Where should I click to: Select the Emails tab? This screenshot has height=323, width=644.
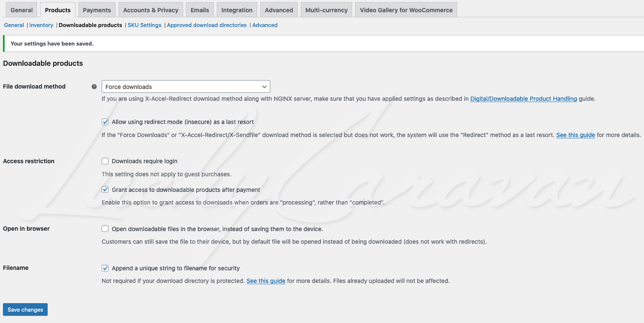tap(199, 10)
